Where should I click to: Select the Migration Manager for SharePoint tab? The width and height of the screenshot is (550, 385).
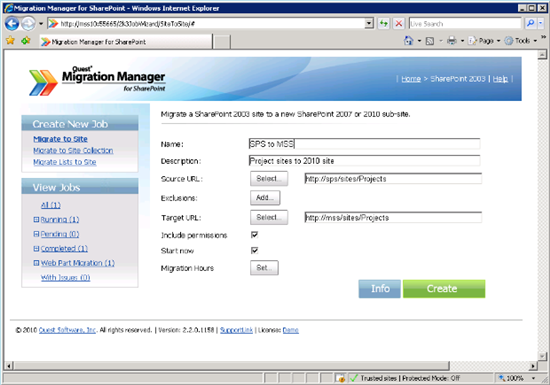(126, 42)
